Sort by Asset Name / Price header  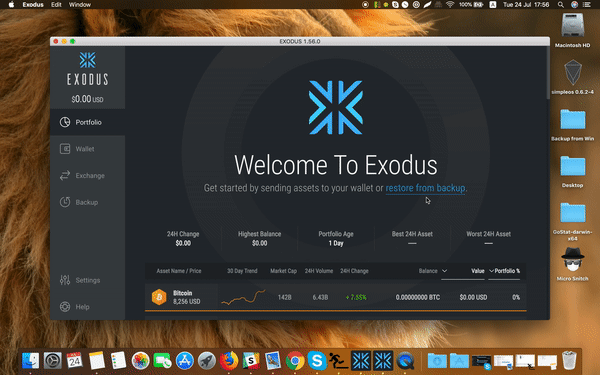pos(179,271)
